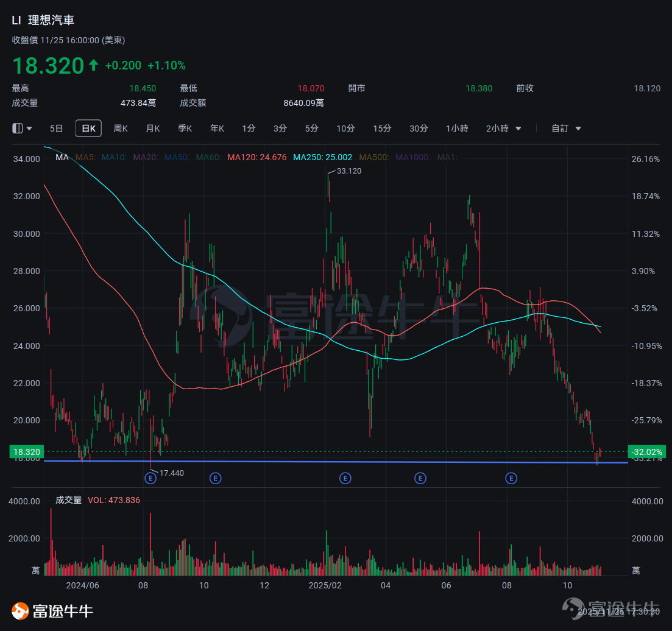
Task: Click the 最高 18.450 value
Action: [x=143, y=88]
